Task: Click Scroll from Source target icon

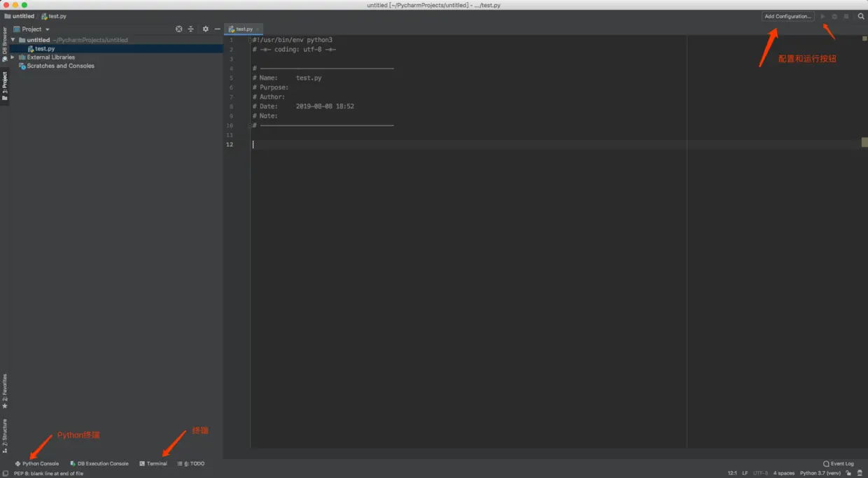Action: [178, 29]
